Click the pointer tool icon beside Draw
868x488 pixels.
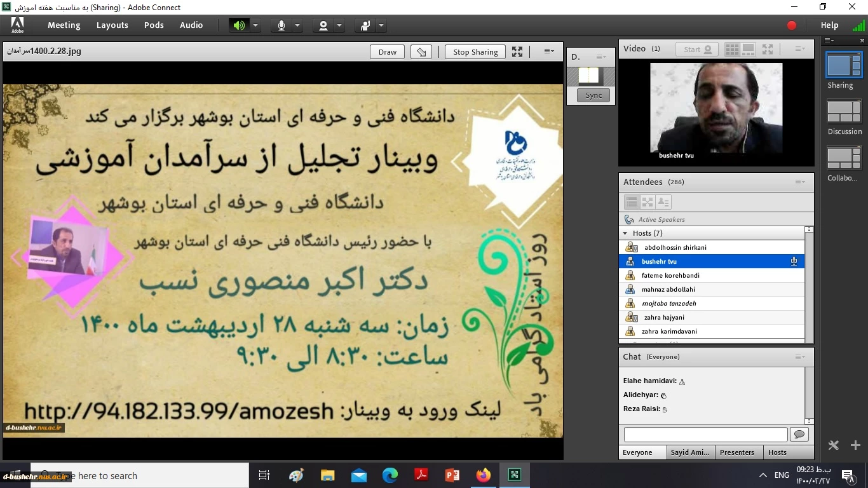click(x=421, y=52)
